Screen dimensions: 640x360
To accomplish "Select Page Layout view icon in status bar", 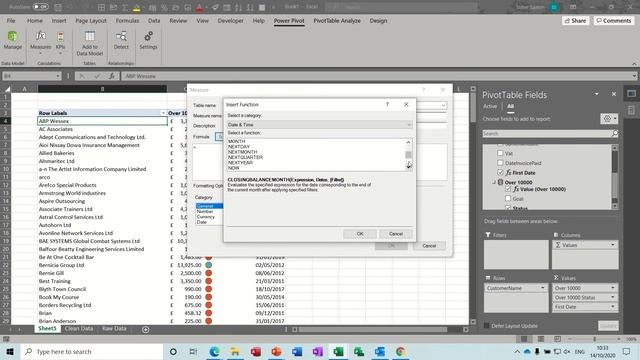I will [x=540, y=339].
